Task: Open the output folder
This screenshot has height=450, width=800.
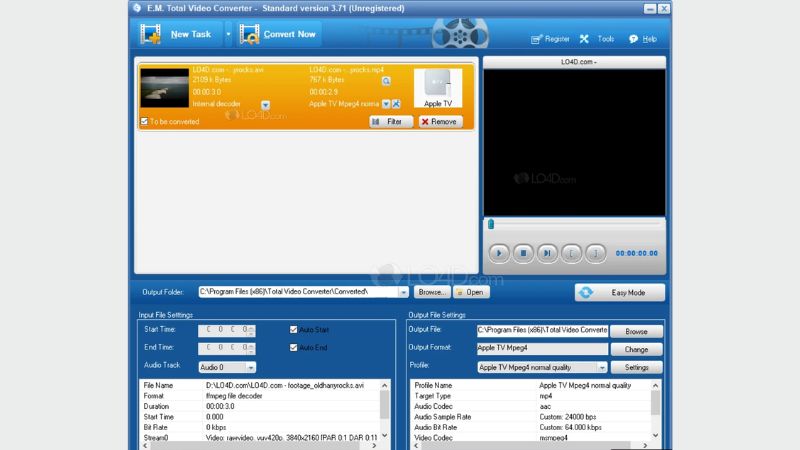Action: click(471, 292)
